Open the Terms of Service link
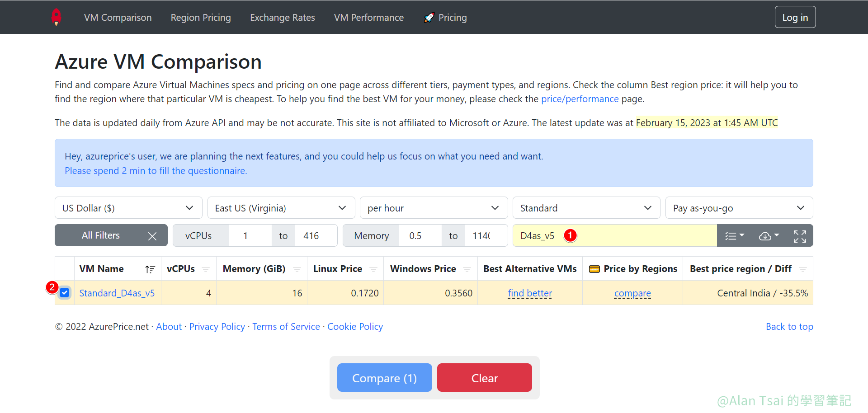 coord(286,327)
